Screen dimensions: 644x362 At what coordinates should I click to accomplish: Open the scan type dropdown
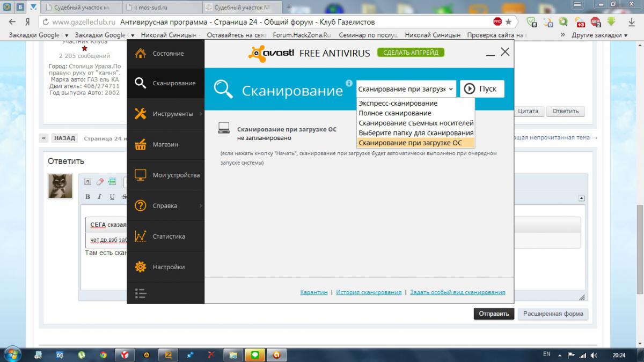coord(406,88)
